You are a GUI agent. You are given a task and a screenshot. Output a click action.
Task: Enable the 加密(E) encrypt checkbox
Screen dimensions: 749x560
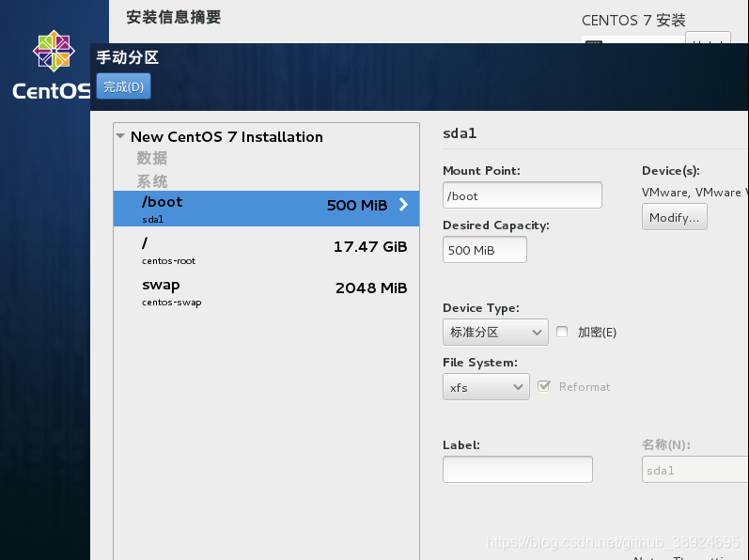click(x=562, y=332)
